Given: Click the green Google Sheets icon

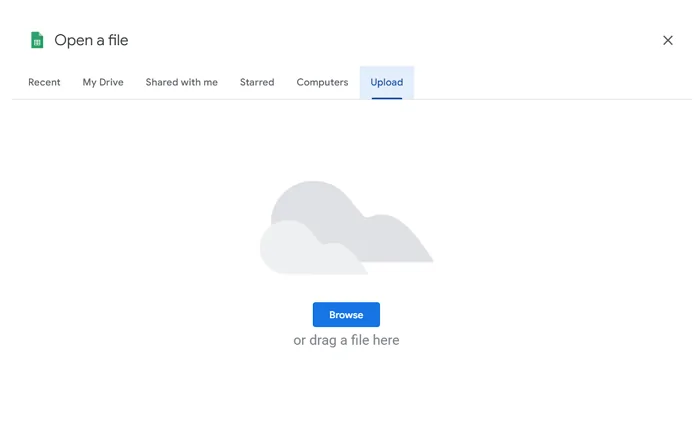Looking at the screenshot, I should 37,40.
